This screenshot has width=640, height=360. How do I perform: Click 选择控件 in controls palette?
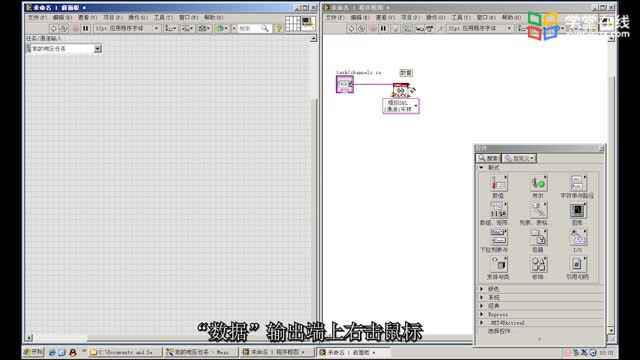click(499, 331)
